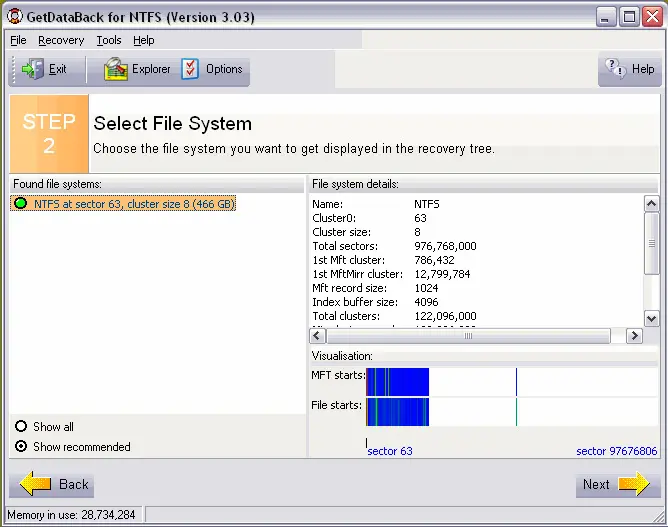The image size is (668, 527).
Task: Click the yellow Back arrow icon
Action: pyautogui.click(x=35, y=484)
